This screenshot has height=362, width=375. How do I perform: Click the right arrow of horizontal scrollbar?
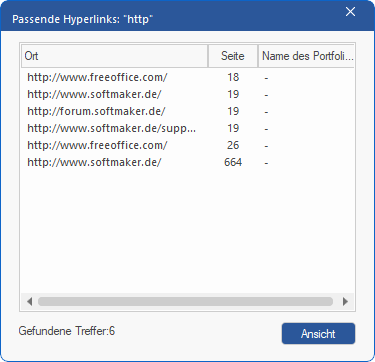tap(345, 302)
